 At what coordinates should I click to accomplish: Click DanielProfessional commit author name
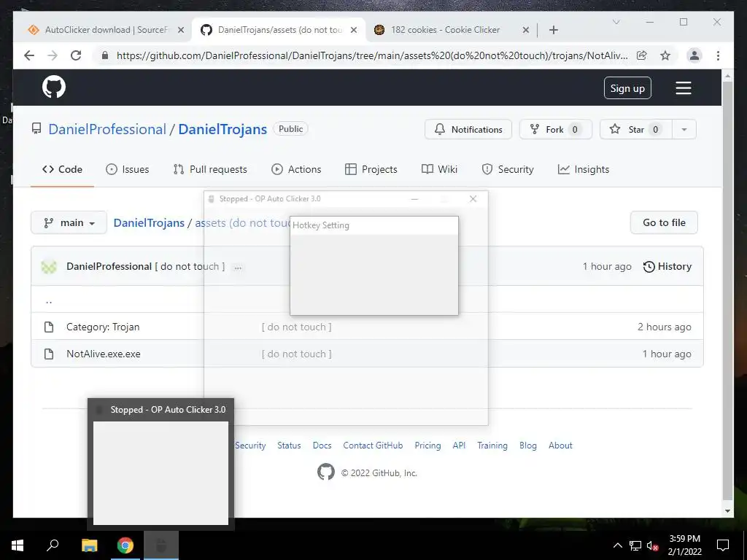coord(109,266)
